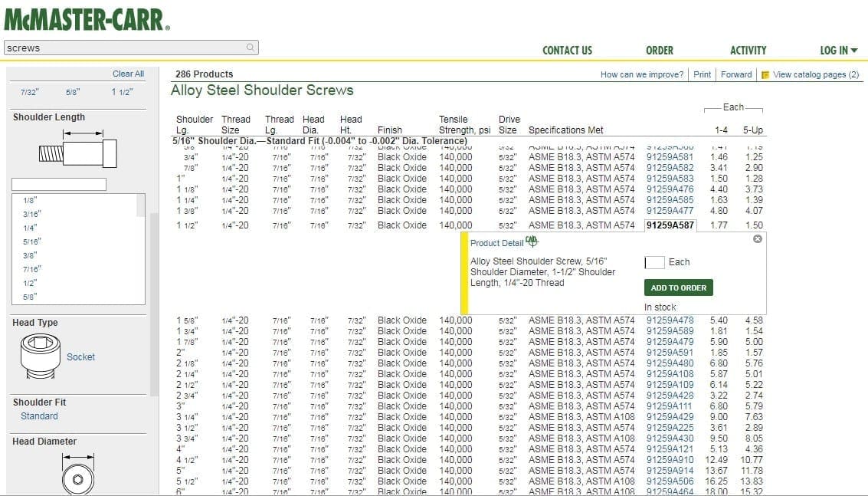Viewport: 868px width, 496px height.
Task: Open part number 91259A581
Action: [x=670, y=157]
